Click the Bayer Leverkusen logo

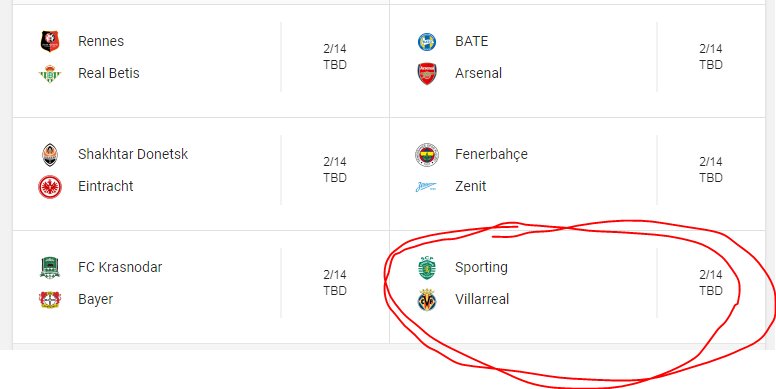tap(49, 299)
